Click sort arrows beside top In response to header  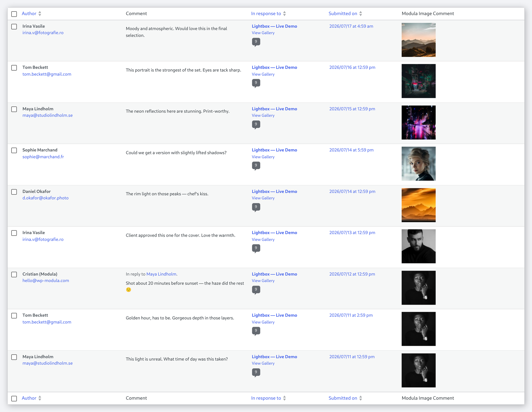point(284,14)
